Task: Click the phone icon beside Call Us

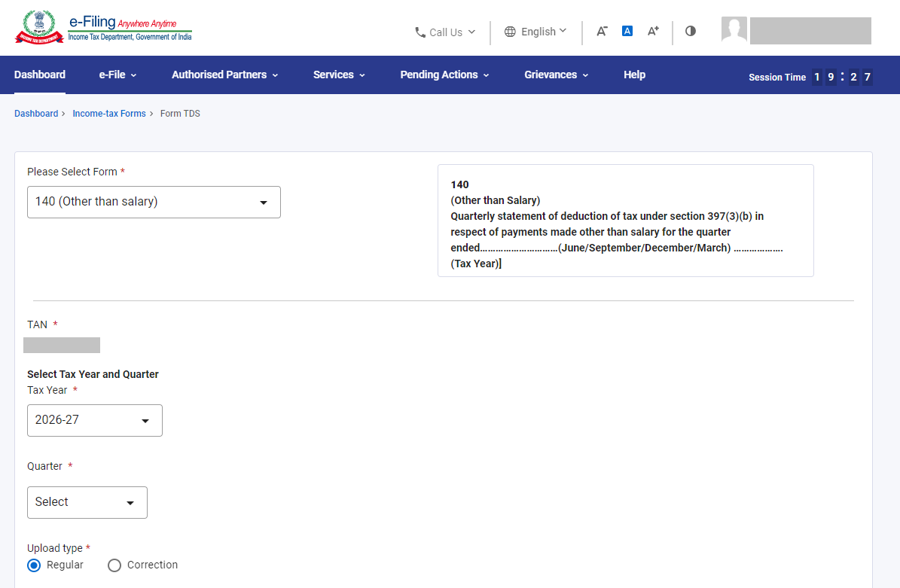Action: point(420,32)
